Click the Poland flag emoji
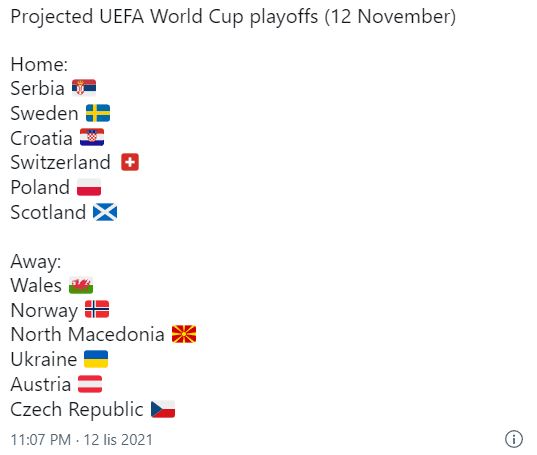 [89, 187]
